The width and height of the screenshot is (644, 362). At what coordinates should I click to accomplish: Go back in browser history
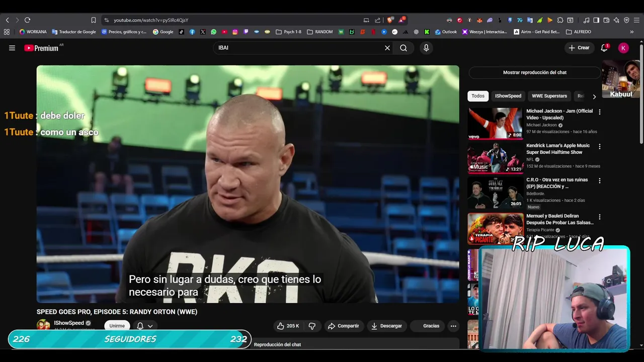click(x=7, y=20)
